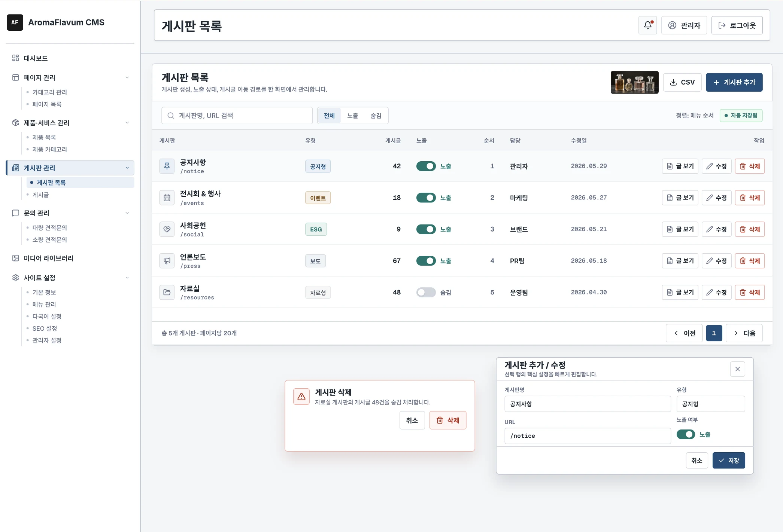Open 게시판 목록 submenu item
Viewport: 783px width, 532px height.
pyautogui.click(x=80, y=183)
